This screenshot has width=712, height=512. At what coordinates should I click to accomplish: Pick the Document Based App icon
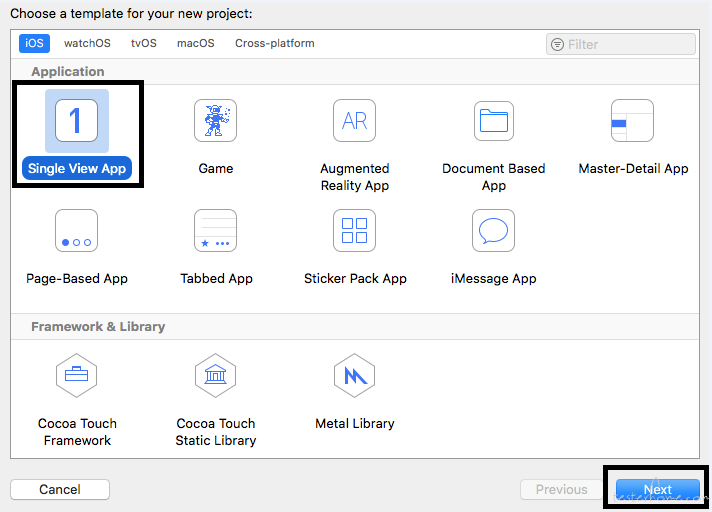pos(493,121)
